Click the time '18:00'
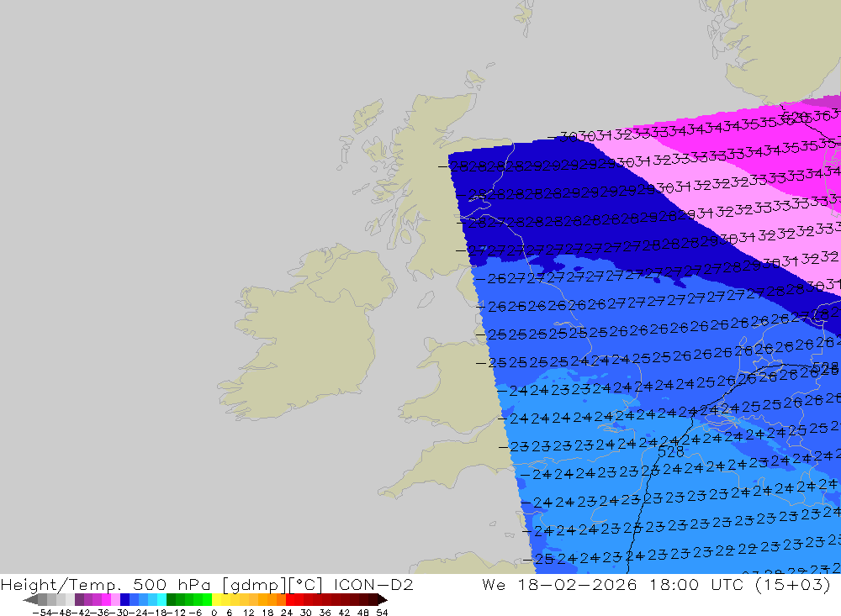The image size is (841, 616). 674,584
